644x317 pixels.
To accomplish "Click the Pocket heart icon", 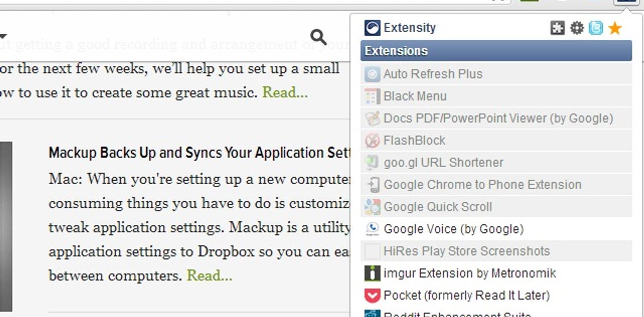I will click(371, 295).
